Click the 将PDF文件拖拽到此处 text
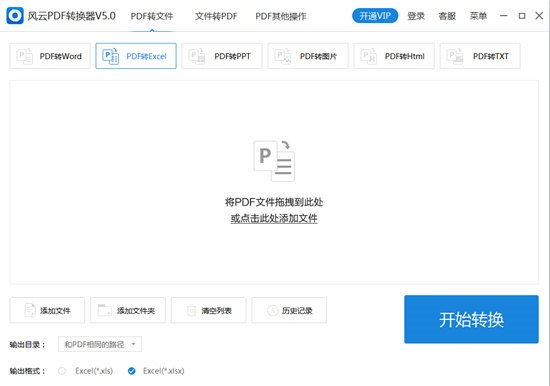 click(274, 202)
